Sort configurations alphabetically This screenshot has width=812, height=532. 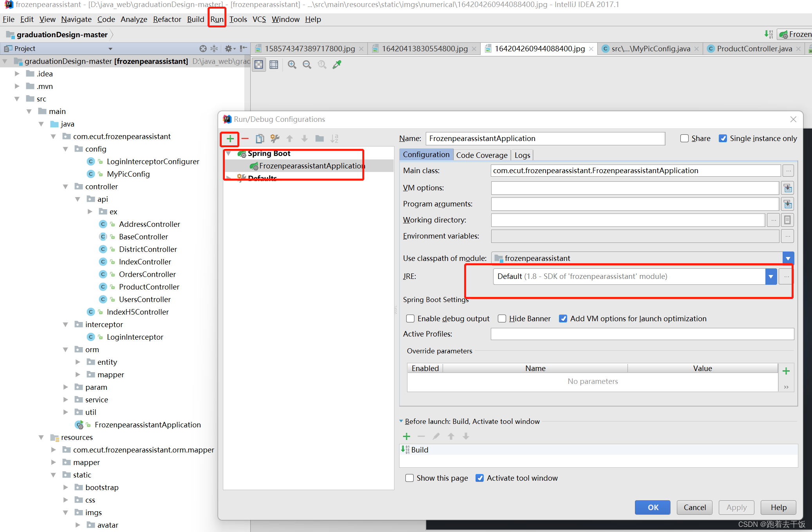[335, 139]
